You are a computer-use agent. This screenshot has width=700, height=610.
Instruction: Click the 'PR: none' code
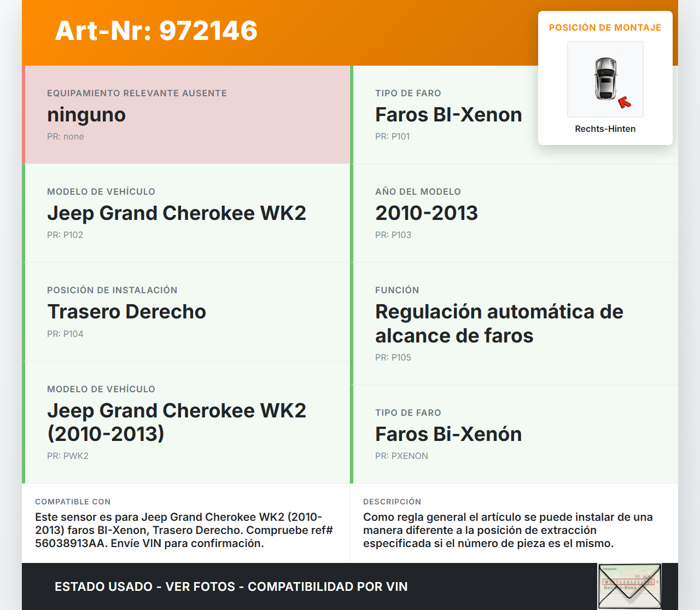[66, 136]
